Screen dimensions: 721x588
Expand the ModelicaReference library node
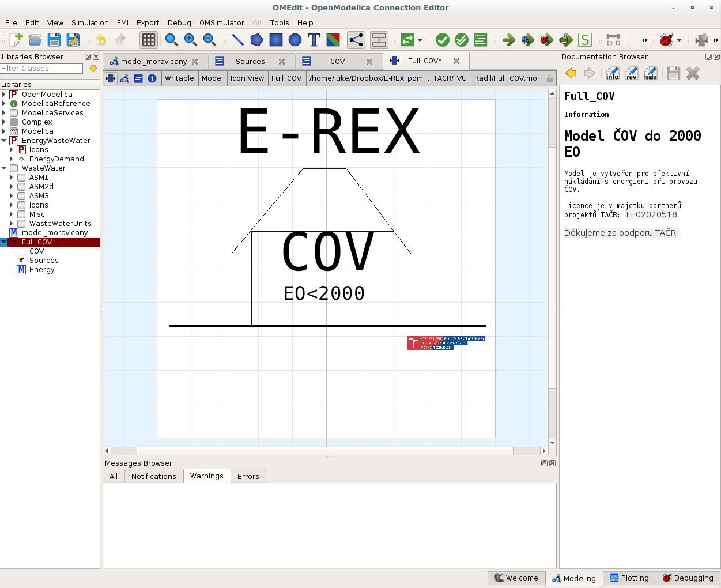click(4, 104)
